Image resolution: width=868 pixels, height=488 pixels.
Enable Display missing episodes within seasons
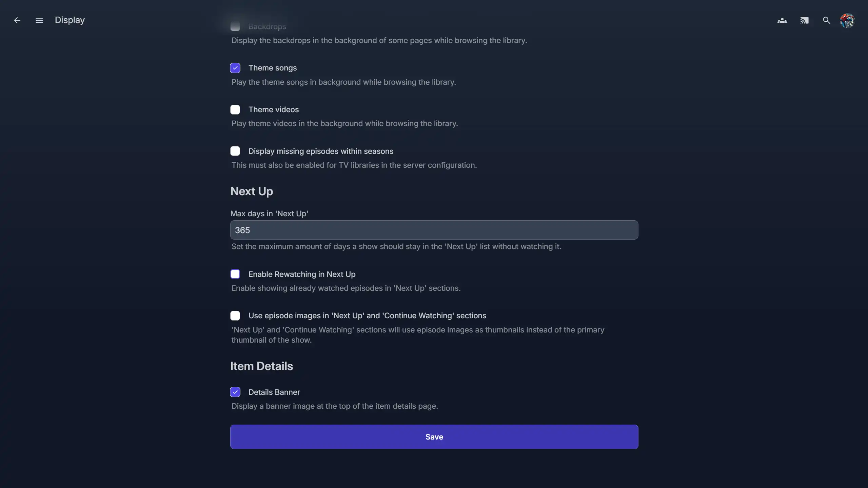pyautogui.click(x=235, y=151)
